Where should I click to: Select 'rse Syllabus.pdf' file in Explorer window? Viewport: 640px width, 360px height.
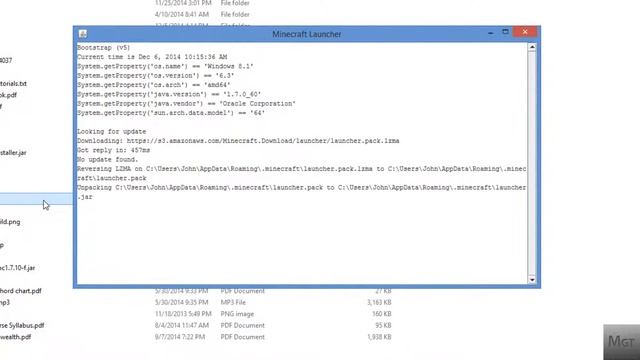(22, 326)
